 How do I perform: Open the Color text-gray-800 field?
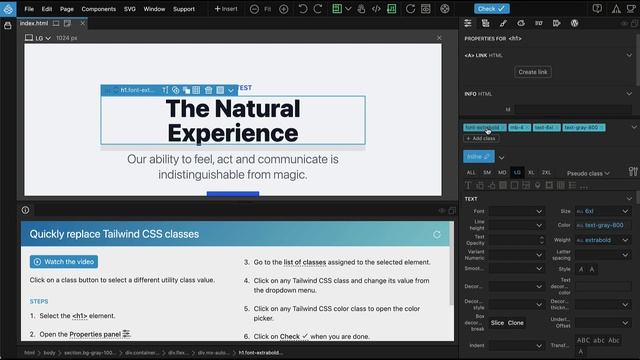tap(602, 225)
